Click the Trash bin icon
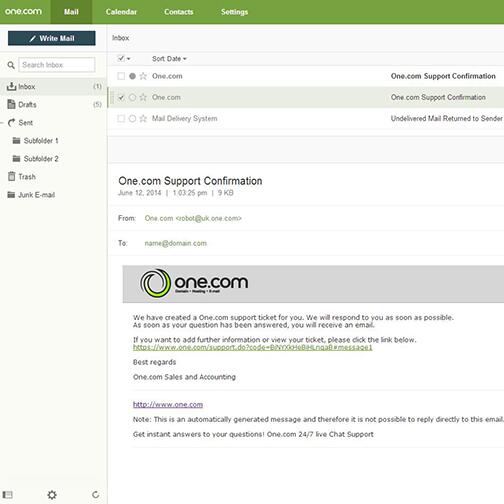The image size is (504, 504). click(x=12, y=176)
